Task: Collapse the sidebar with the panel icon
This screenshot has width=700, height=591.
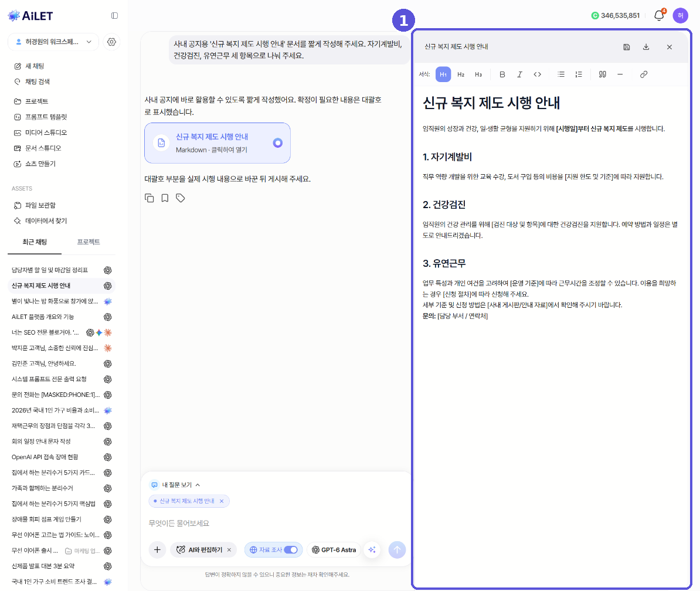Action: pyautogui.click(x=115, y=16)
